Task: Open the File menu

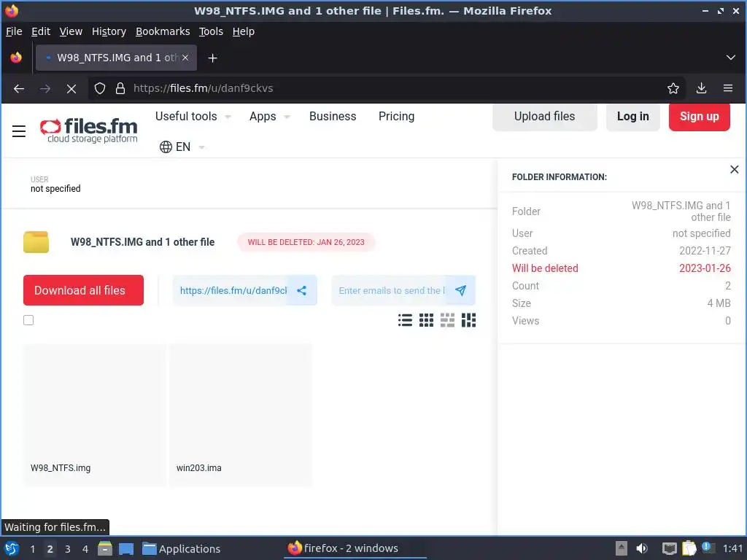Action: pos(14,31)
